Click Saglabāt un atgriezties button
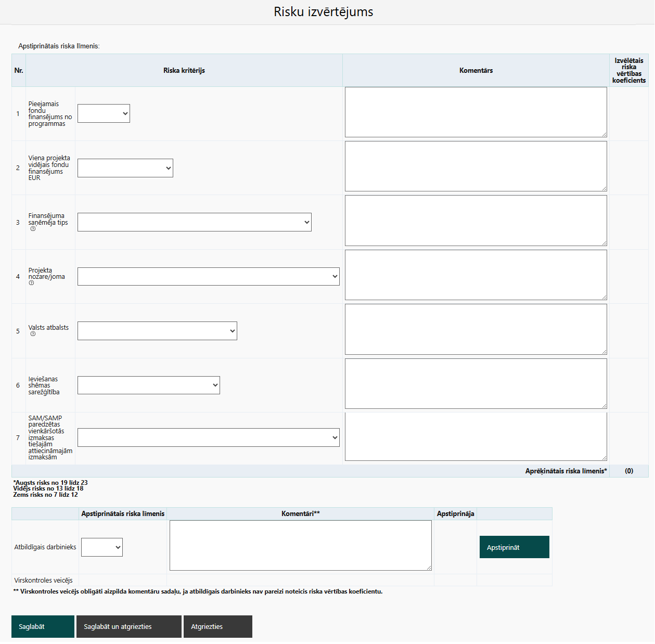Screen dimensions: 655x644 point(129,626)
